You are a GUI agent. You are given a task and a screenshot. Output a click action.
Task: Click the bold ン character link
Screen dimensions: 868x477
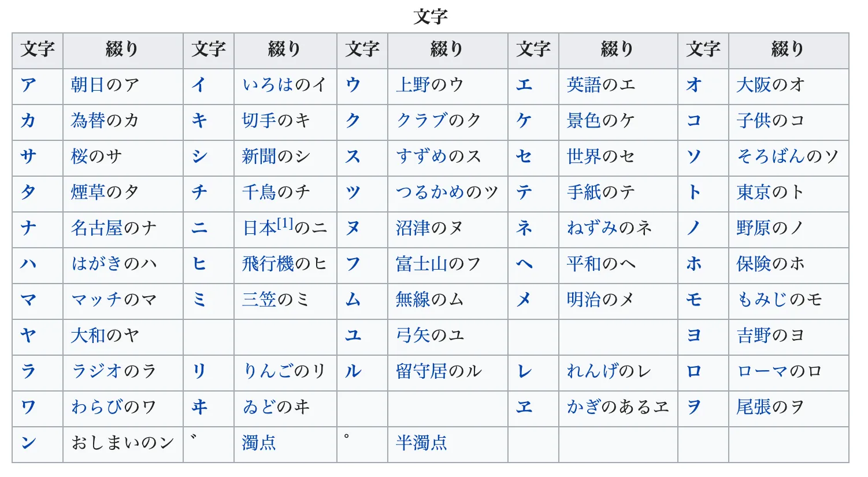[x=28, y=444]
